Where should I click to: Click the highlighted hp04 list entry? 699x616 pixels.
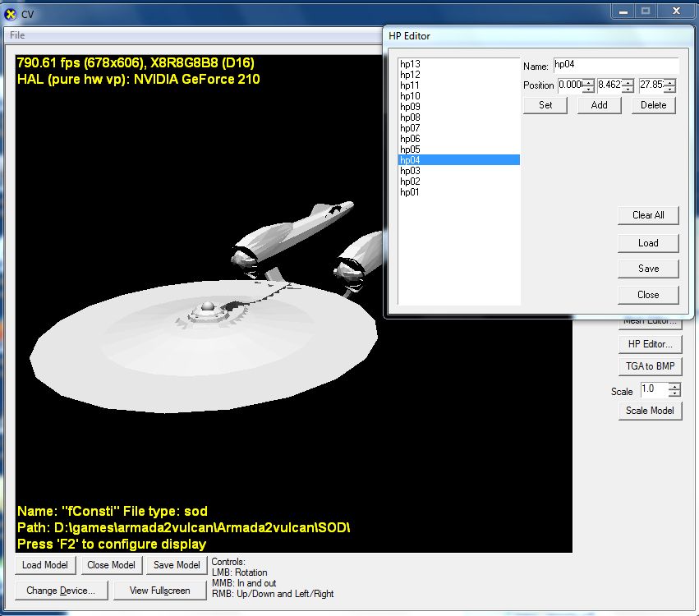tap(459, 160)
